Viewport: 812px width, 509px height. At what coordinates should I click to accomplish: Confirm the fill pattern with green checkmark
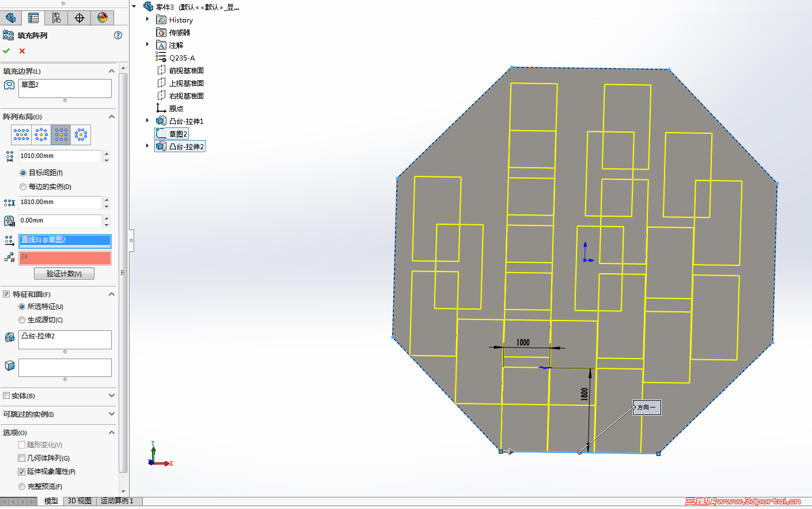coord(6,51)
